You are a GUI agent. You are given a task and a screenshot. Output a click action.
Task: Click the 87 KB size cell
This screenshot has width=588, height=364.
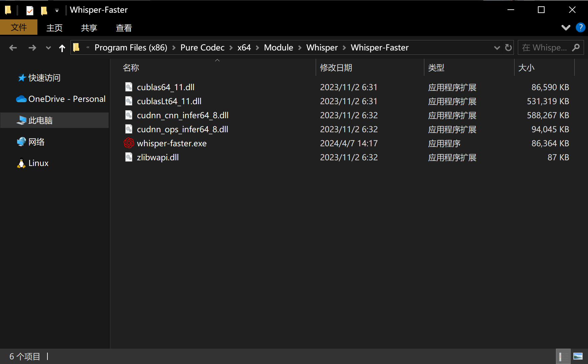[558, 157]
